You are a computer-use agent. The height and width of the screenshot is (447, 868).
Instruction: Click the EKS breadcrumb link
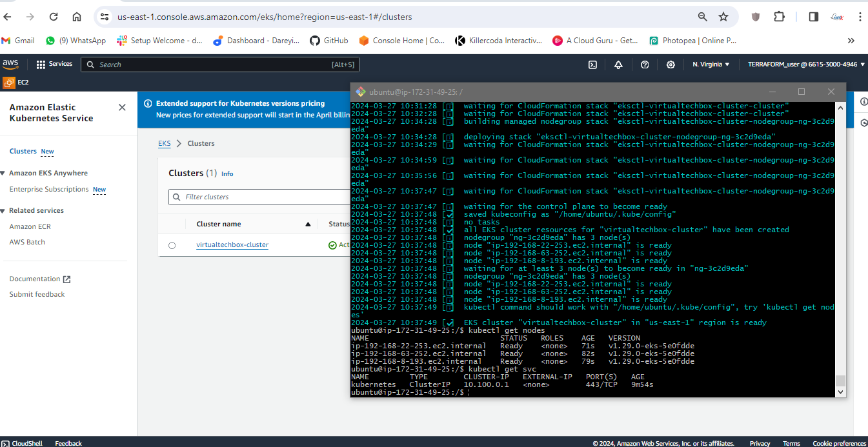[165, 143]
